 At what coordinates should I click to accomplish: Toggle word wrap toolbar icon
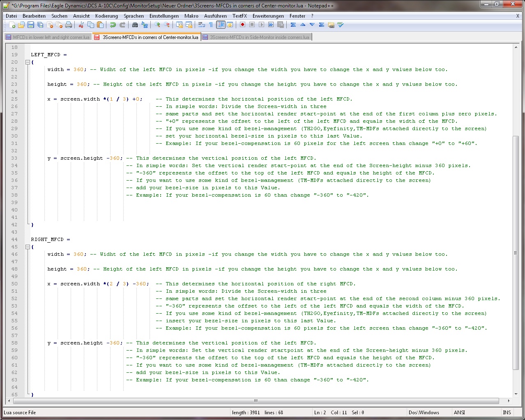(202, 25)
